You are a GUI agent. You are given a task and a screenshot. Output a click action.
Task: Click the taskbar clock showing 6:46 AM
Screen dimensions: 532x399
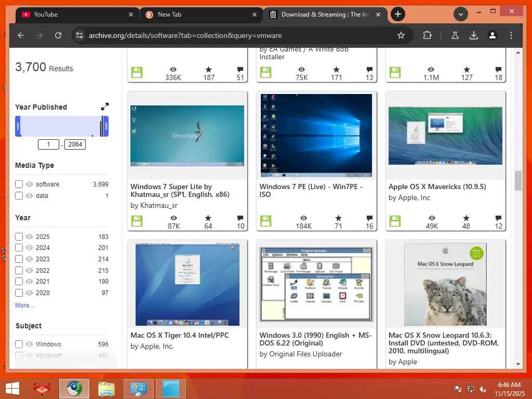(x=509, y=389)
